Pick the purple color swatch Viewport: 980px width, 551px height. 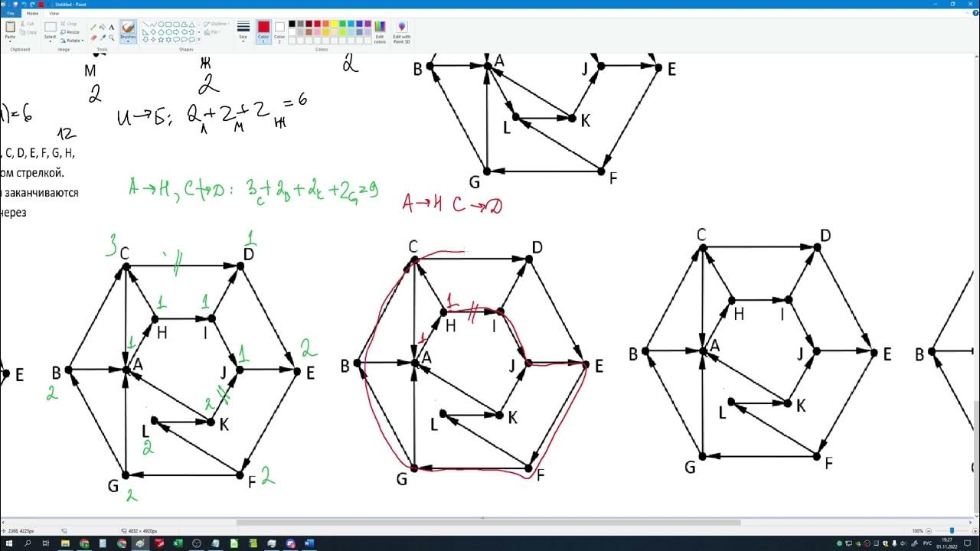[x=367, y=24]
